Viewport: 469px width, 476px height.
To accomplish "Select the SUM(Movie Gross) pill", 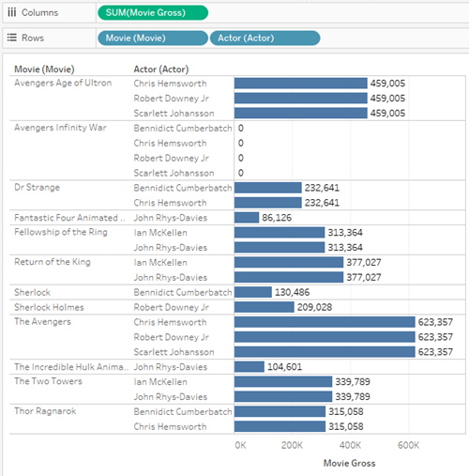I will click(153, 13).
